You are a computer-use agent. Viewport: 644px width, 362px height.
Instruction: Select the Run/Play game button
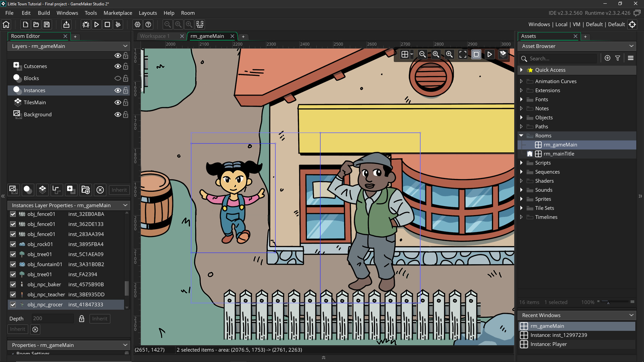pyautogui.click(x=96, y=25)
